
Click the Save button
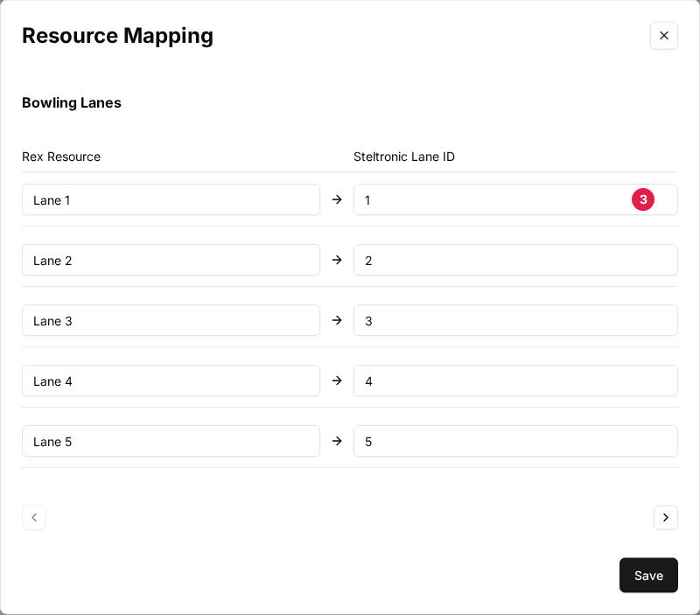[x=648, y=576]
